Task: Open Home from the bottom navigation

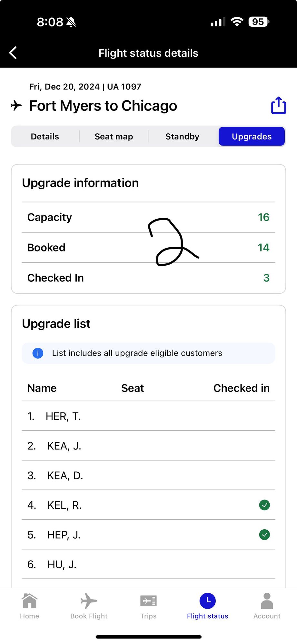Action: click(x=29, y=601)
